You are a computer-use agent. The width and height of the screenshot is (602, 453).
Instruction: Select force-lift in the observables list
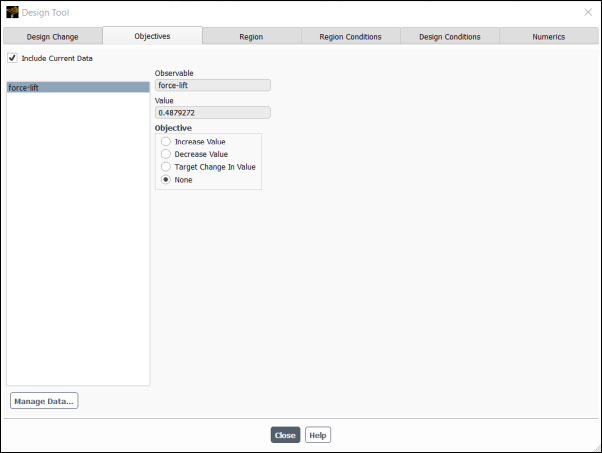click(78, 88)
